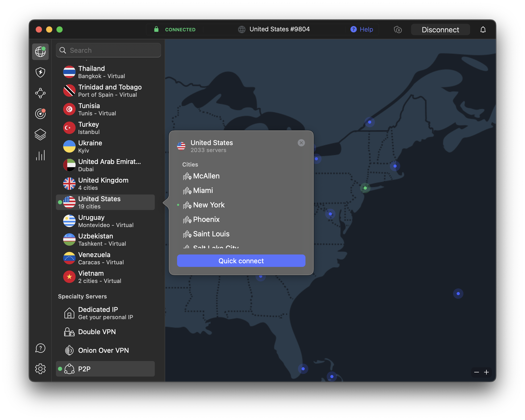Select Miami from the cities list
Image resolution: width=525 pixels, height=420 pixels.
[x=203, y=191]
